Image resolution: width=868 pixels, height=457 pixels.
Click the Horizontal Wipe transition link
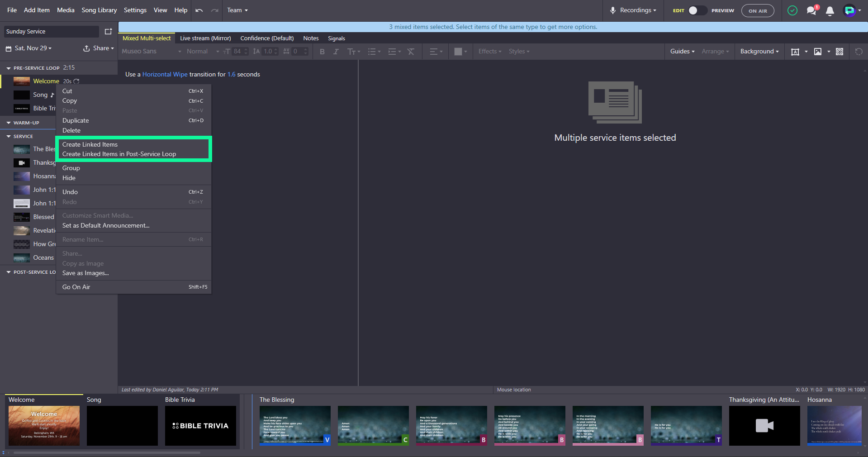165,75
